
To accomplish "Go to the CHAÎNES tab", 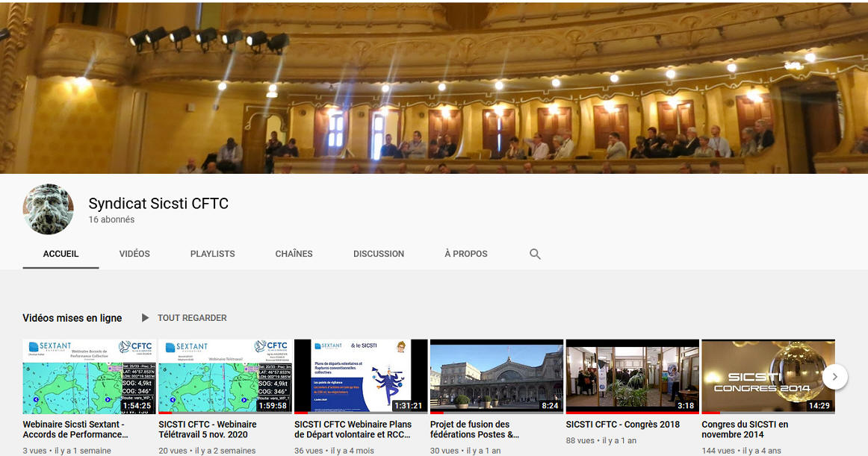I will [294, 254].
